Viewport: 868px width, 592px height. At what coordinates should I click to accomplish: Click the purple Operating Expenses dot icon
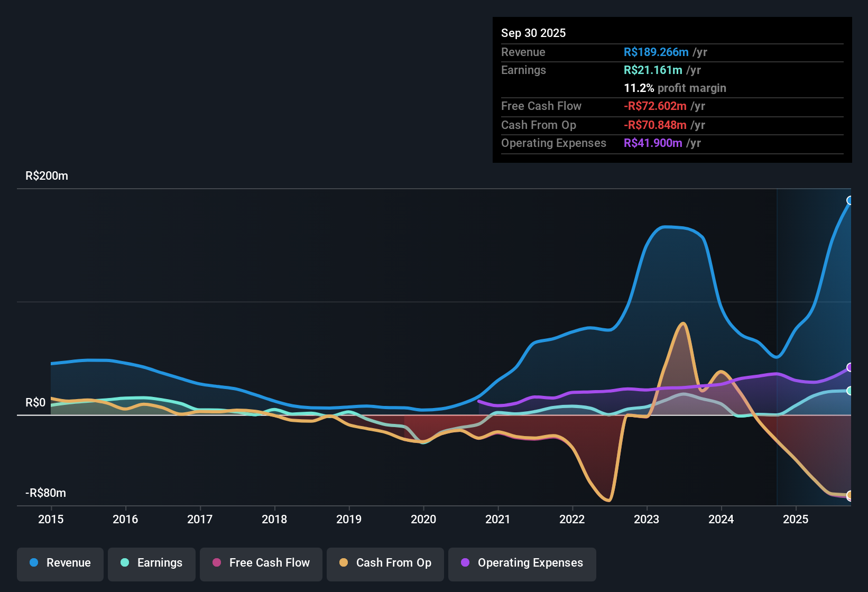pos(465,563)
